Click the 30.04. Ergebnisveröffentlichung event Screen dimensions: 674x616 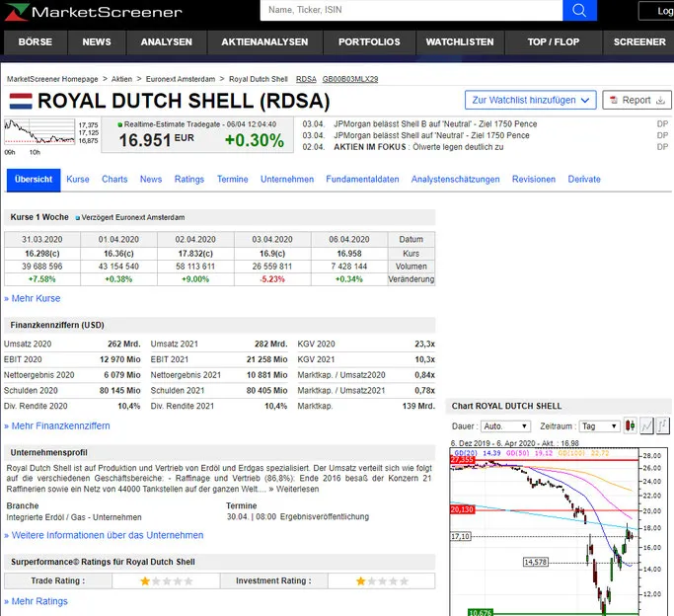click(x=298, y=516)
